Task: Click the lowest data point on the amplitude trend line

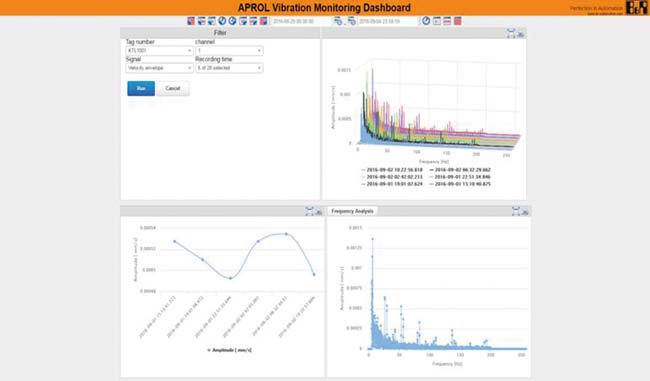Action: [230, 278]
